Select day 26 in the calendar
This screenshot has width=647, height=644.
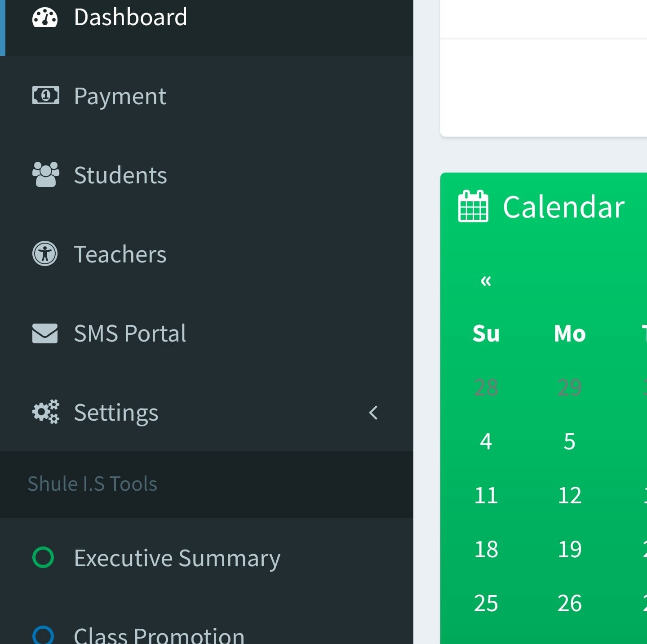point(570,603)
